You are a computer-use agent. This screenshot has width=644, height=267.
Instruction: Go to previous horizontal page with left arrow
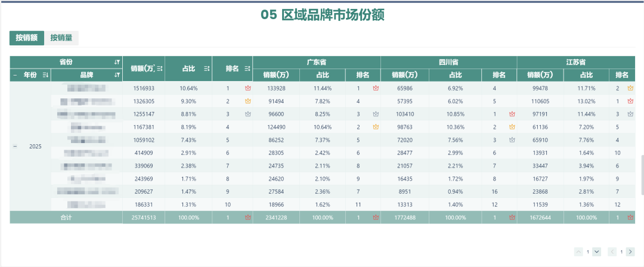coord(612,252)
